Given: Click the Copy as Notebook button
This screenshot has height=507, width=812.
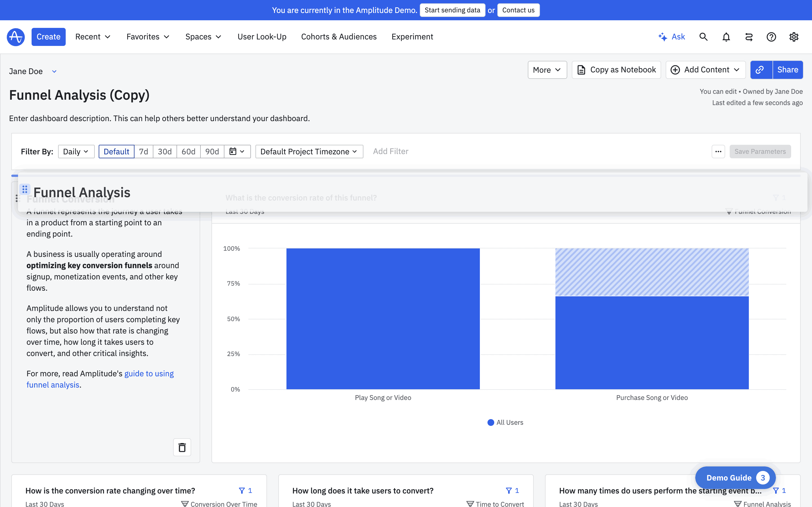Looking at the screenshot, I should [616, 70].
